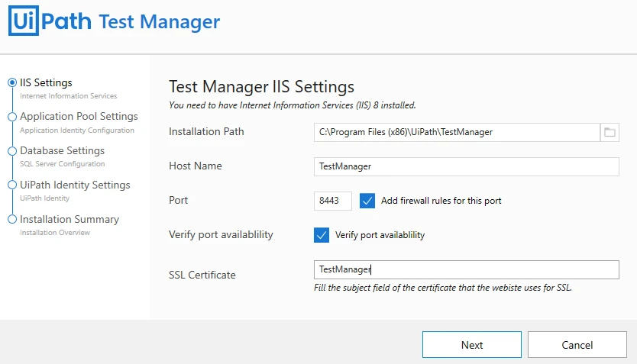Image resolution: width=637 pixels, height=364 pixels.
Task: Toggle the Verify port availability checkbox
Action: [322, 235]
